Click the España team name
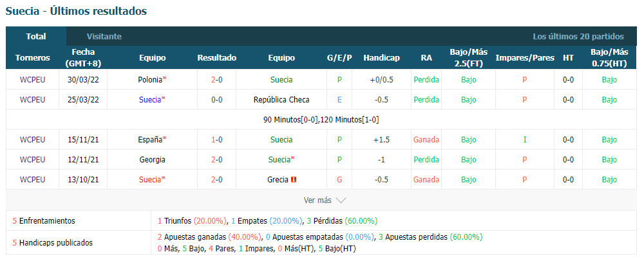The height and width of the screenshot is (261, 644). 150,140
